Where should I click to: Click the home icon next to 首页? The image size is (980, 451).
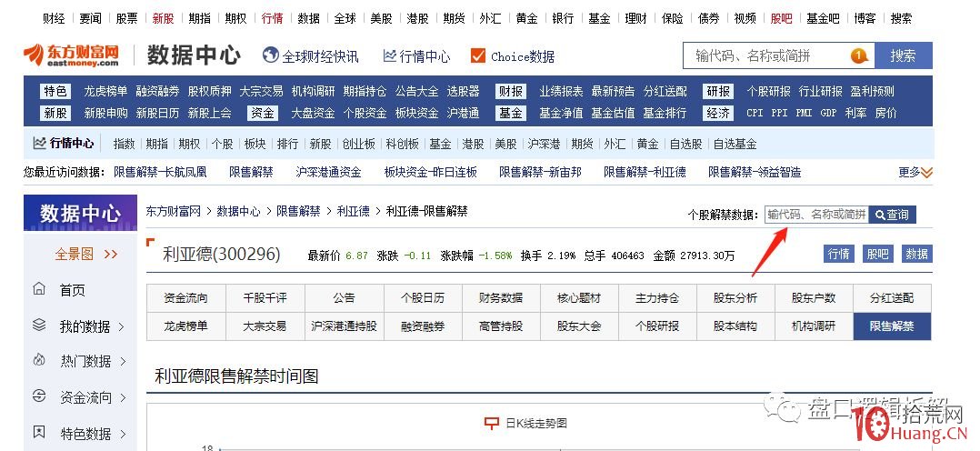(x=39, y=290)
